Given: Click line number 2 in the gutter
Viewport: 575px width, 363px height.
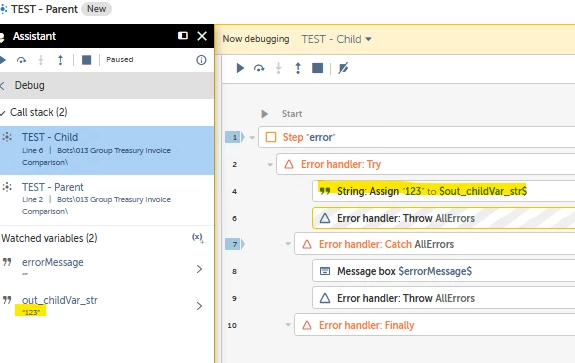Looking at the screenshot, I should (234, 165).
